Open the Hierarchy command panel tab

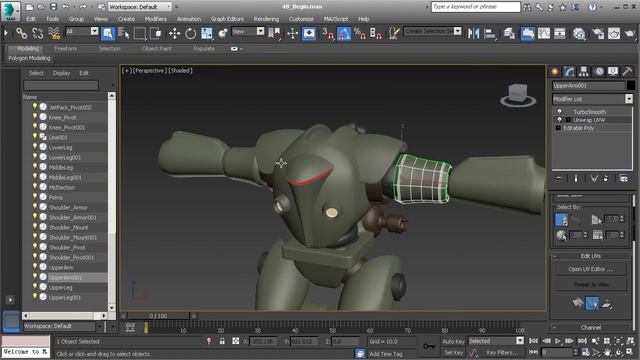click(x=584, y=72)
